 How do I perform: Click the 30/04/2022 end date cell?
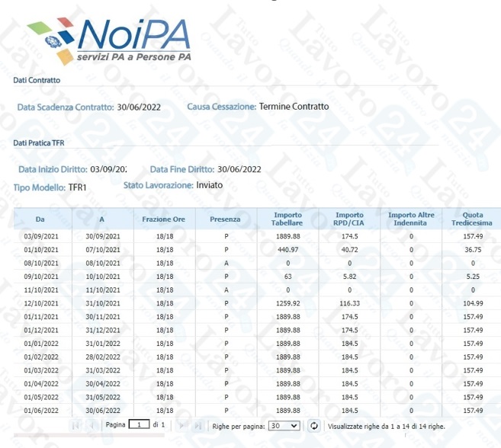pyautogui.click(x=103, y=384)
